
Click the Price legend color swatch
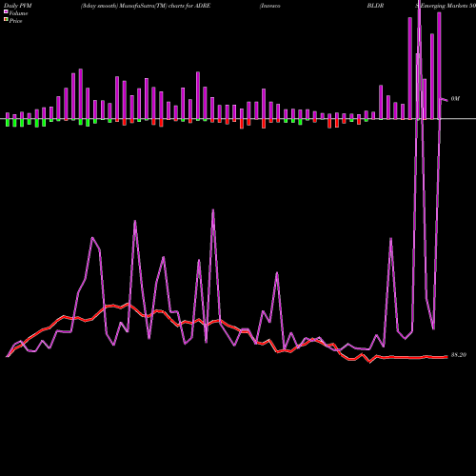click(x=6, y=20)
